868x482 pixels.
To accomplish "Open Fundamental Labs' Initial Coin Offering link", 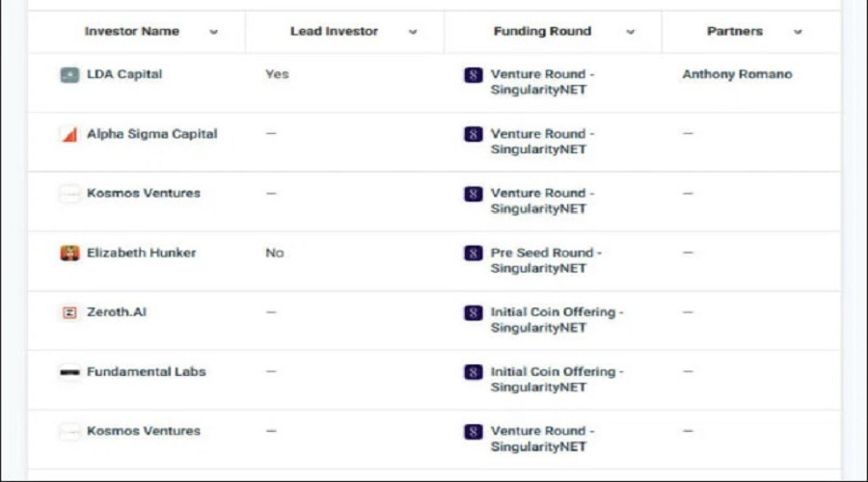I will pyautogui.click(x=556, y=380).
